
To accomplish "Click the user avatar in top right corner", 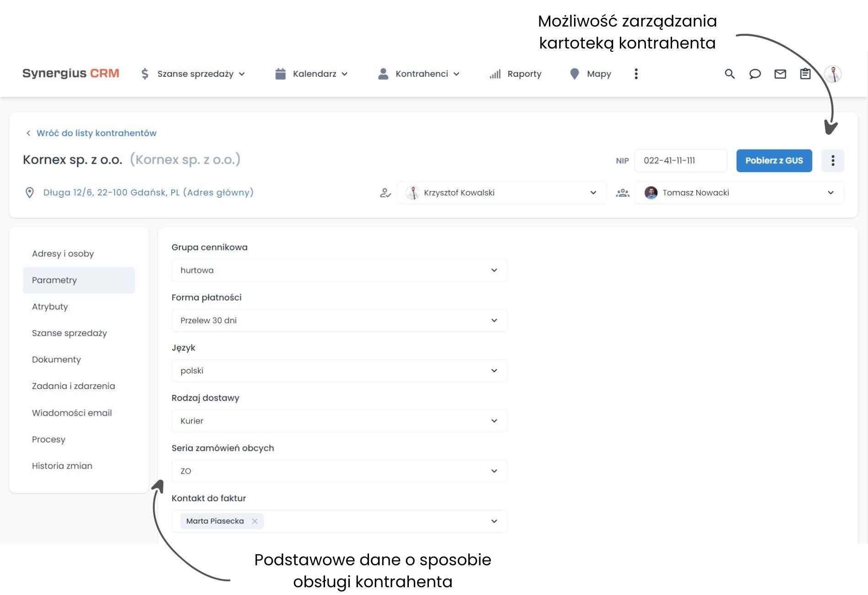I will click(x=833, y=74).
